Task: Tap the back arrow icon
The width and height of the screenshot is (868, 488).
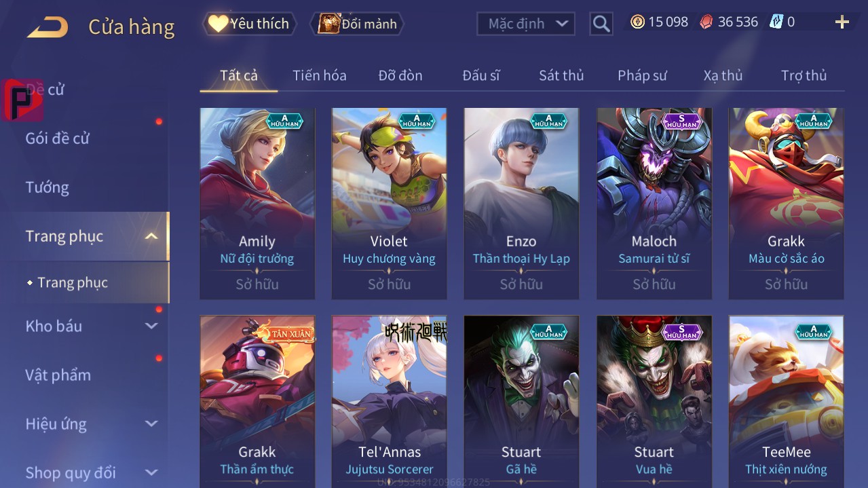Action: point(48,27)
